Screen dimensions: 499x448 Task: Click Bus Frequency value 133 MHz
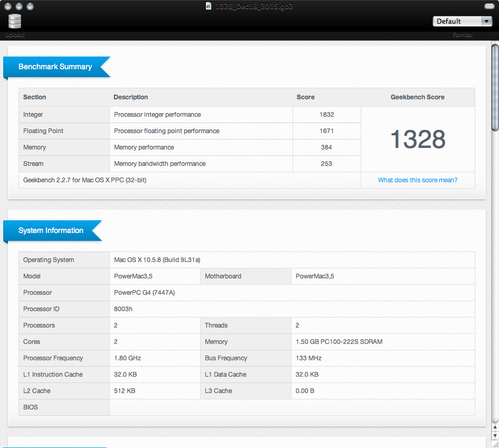click(308, 358)
